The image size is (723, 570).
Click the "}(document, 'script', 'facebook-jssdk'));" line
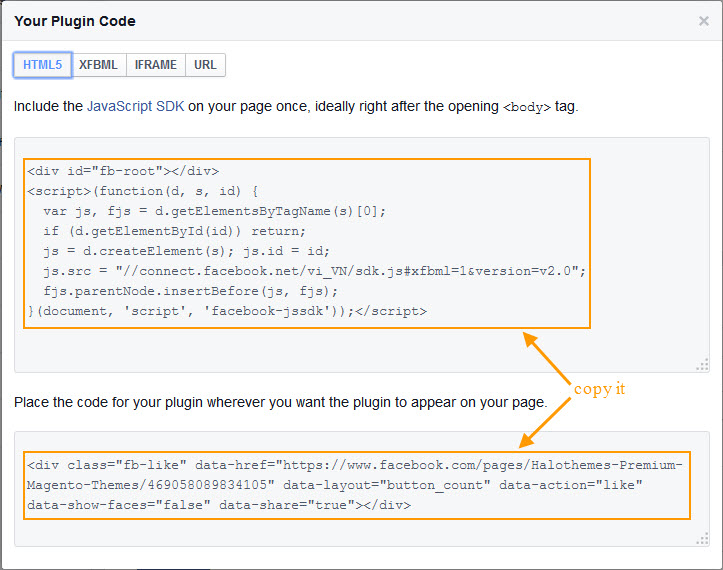click(x=227, y=311)
